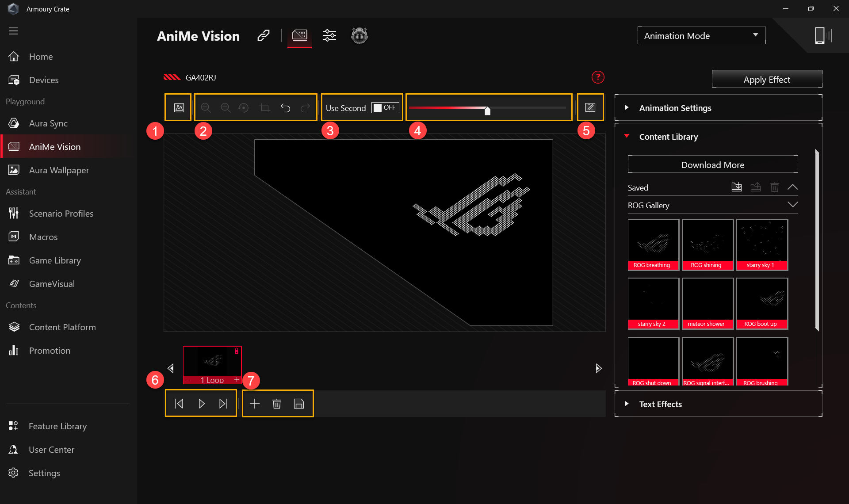Expand the Text Effects panel

(660, 404)
